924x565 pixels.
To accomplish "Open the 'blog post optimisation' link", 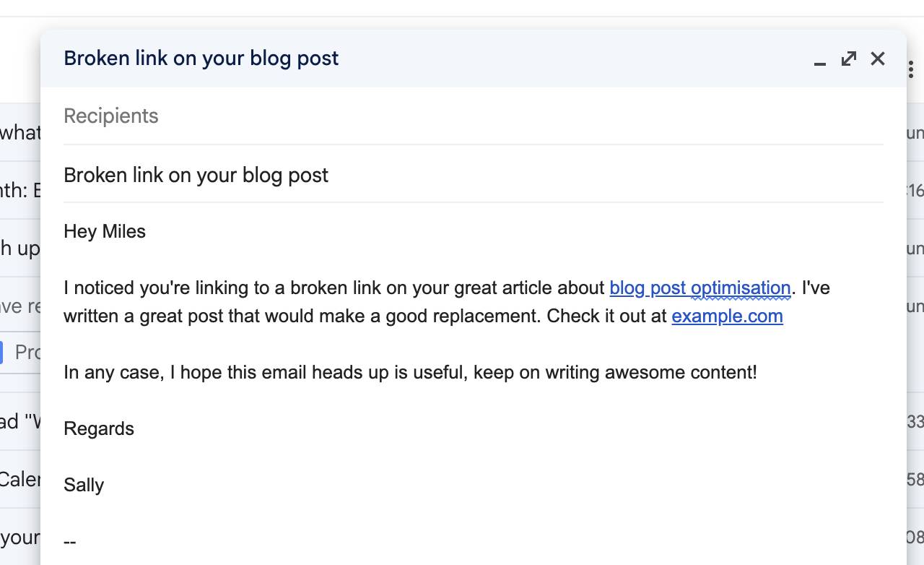I will click(x=699, y=288).
